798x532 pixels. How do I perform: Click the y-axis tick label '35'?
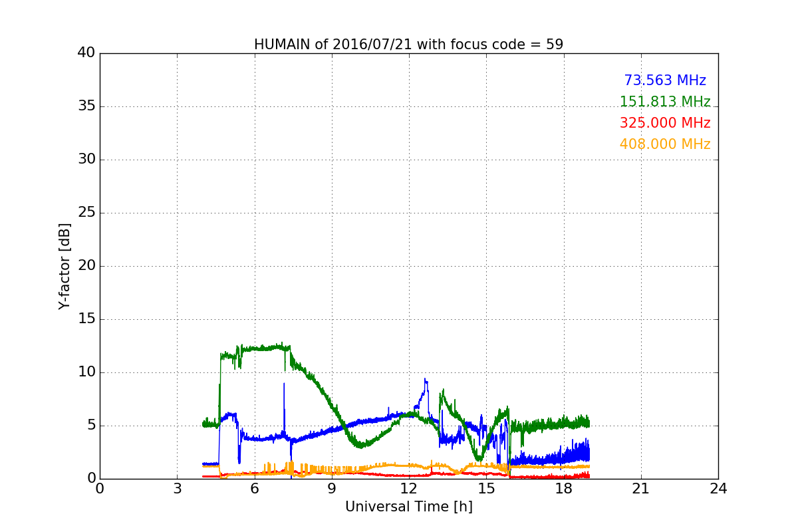86,106
